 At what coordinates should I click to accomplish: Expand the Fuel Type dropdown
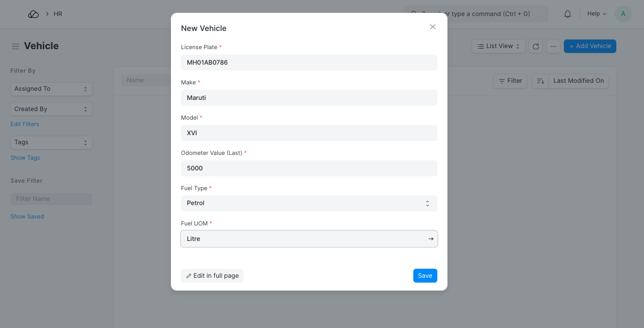[309, 204]
